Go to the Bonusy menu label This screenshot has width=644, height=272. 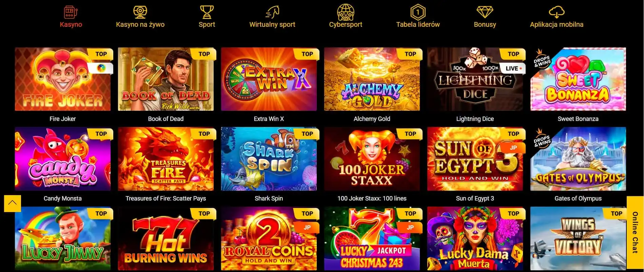pos(485,24)
